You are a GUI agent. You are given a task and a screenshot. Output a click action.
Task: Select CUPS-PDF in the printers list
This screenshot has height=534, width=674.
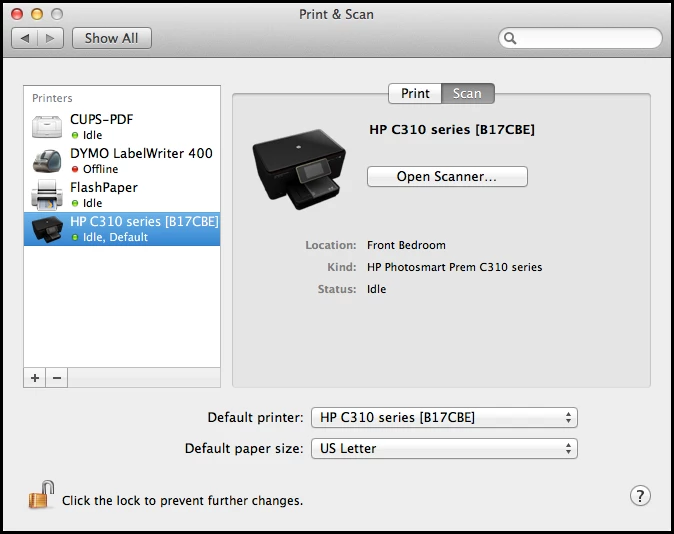122,127
